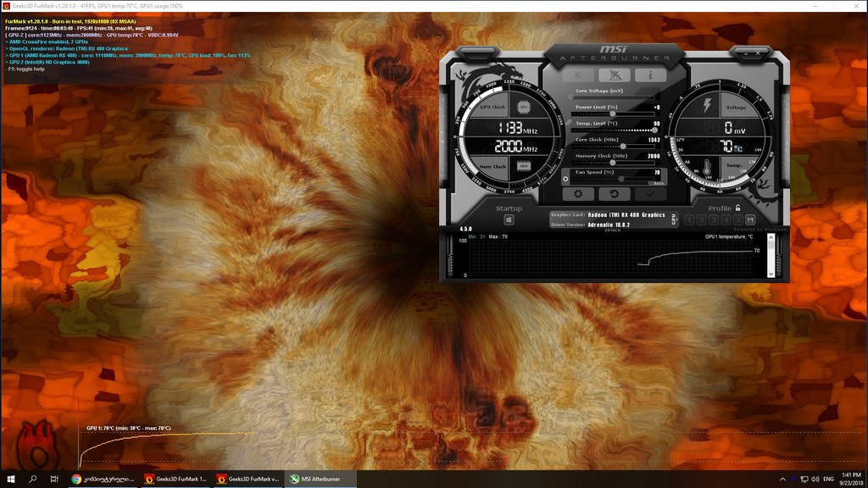This screenshot has width=868, height=488.
Task: Open the Windows Start menu
Action: pyautogui.click(x=11, y=480)
